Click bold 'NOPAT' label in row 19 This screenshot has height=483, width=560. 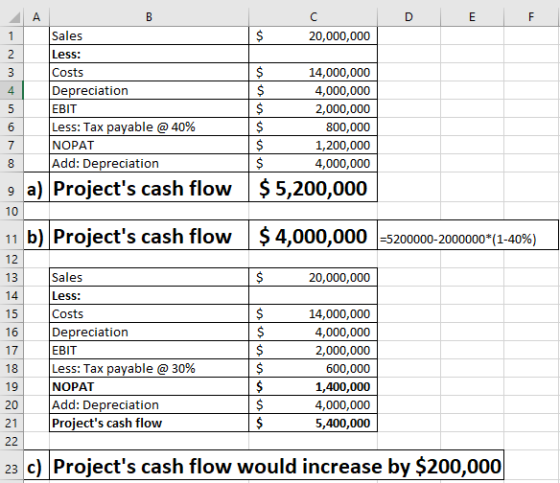tap(149, 387)
